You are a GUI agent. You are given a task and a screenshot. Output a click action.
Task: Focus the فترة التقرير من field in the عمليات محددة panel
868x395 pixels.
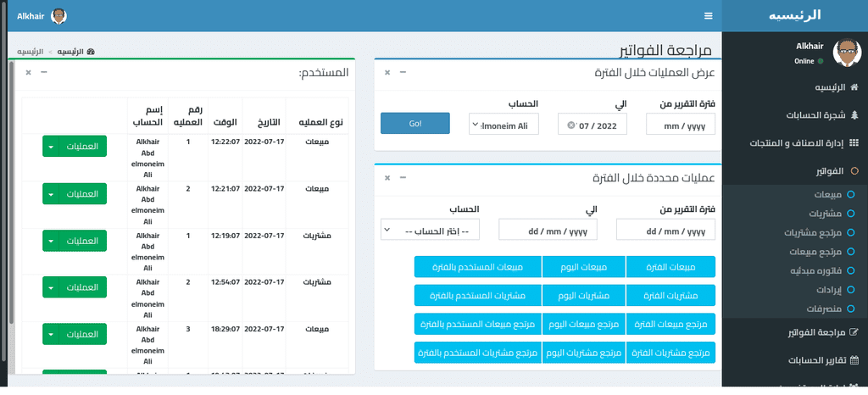point(665,230)
